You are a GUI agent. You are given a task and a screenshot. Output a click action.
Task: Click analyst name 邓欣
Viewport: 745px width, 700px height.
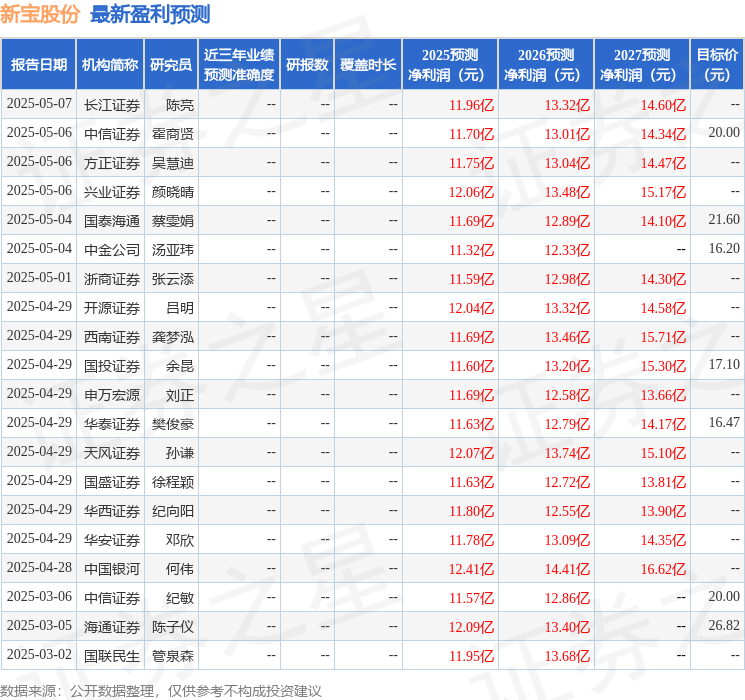click(180, 540)
